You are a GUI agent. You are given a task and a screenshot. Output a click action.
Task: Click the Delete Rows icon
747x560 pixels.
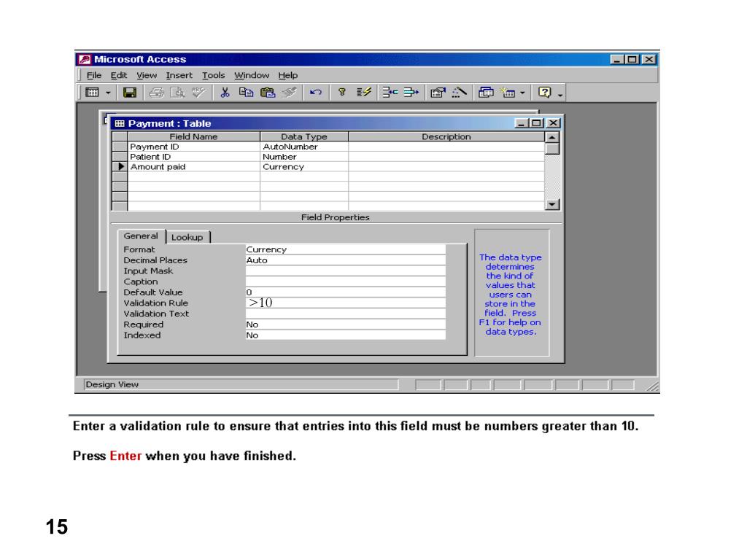pyautogui.click(x=411, y=93)
